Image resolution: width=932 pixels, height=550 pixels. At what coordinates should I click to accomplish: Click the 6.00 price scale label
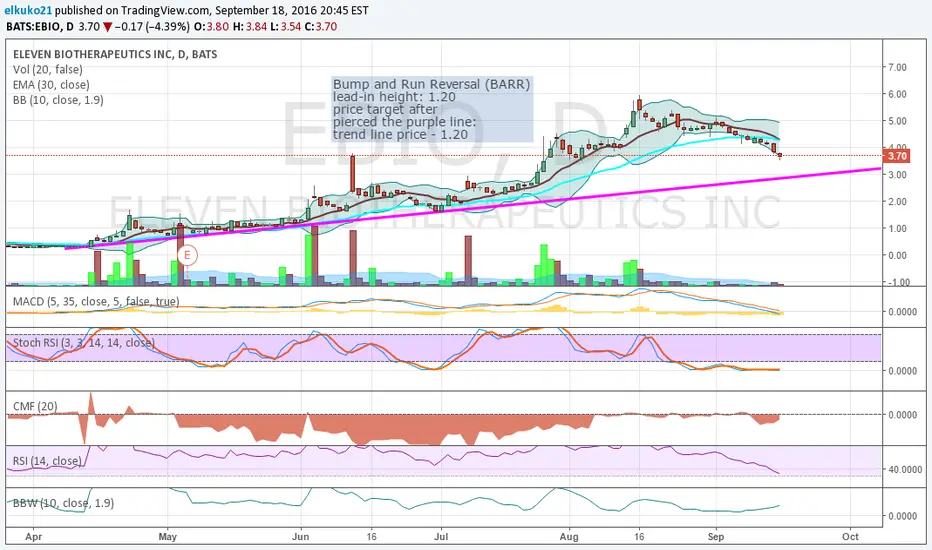[897, 94]
